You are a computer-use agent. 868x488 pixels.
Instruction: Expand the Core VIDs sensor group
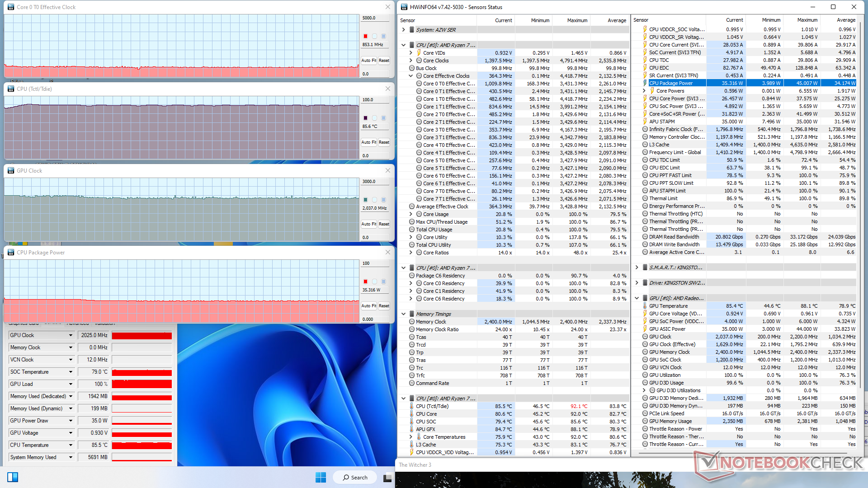411,53
